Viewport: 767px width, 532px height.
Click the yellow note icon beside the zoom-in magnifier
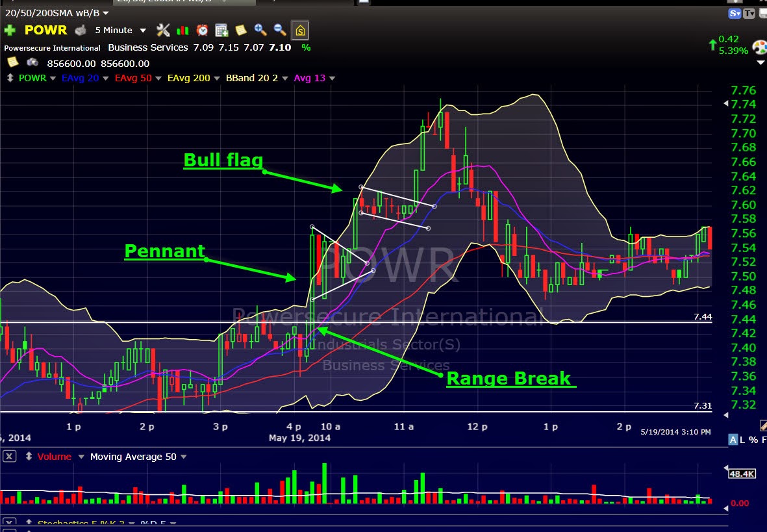coord(241,31)
